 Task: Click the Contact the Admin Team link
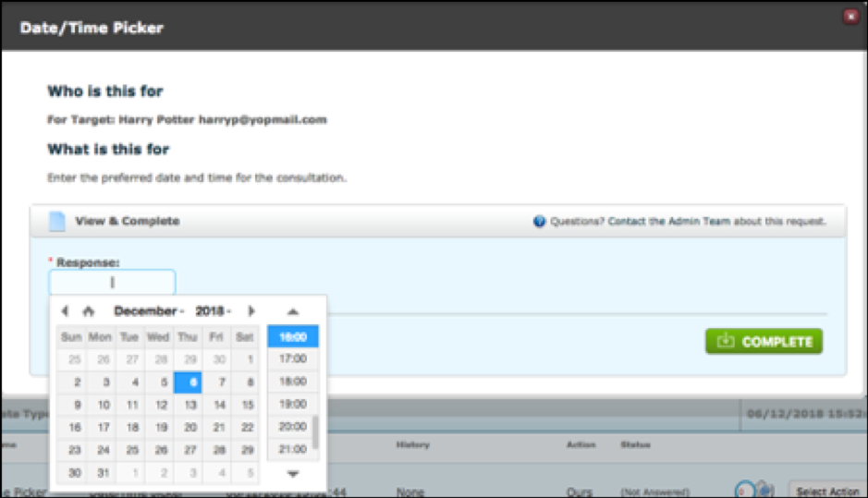668,222
